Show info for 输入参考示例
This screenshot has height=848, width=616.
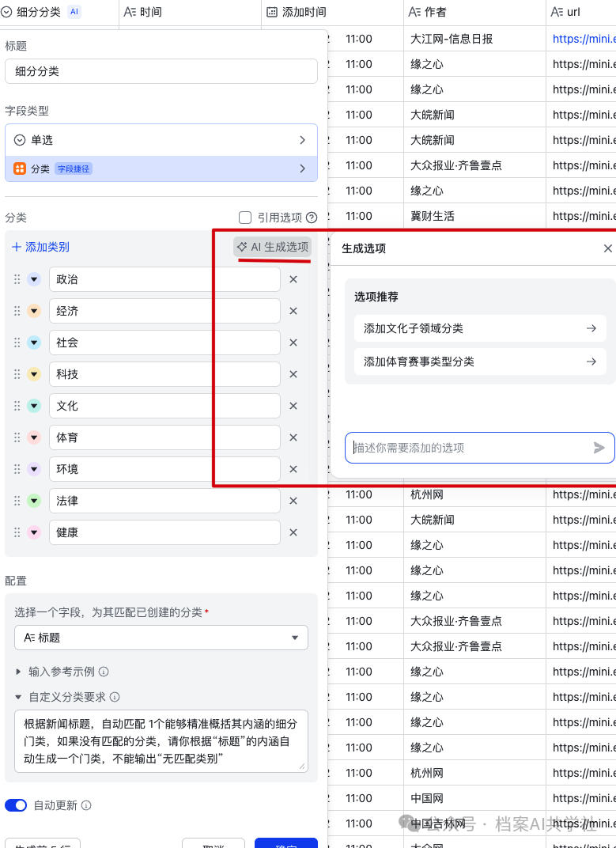point(104,672)
